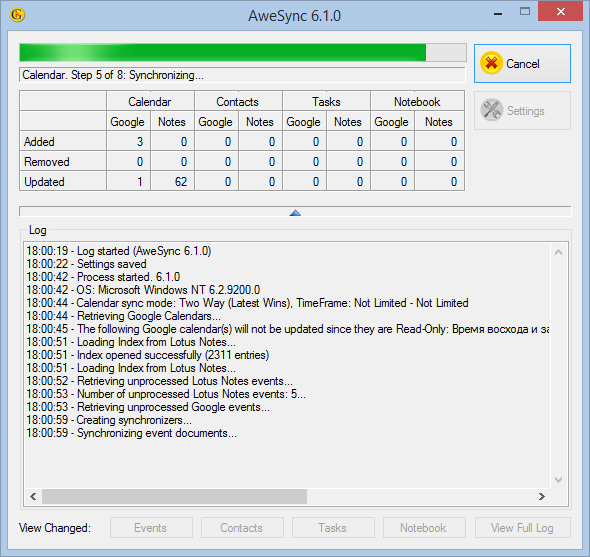Screen dimensions: 590x557
Task: Click log line 'OS: Microsoft Windows NT 6.2.9200.0'
Action: point(143,290)
